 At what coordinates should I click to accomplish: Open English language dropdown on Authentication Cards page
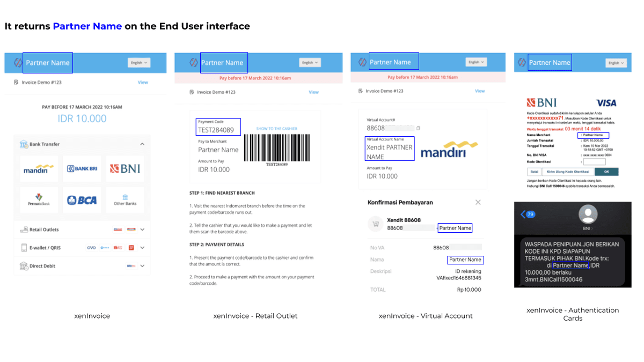[x=616, y=63]
